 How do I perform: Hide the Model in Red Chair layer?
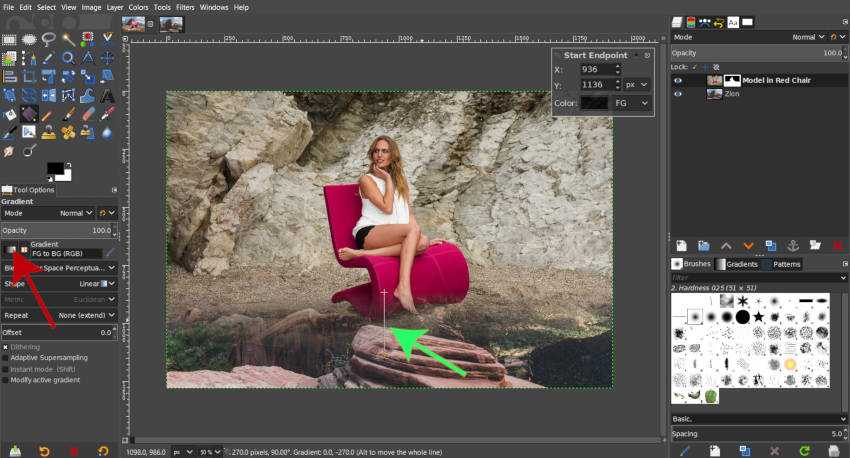point(678,80)
